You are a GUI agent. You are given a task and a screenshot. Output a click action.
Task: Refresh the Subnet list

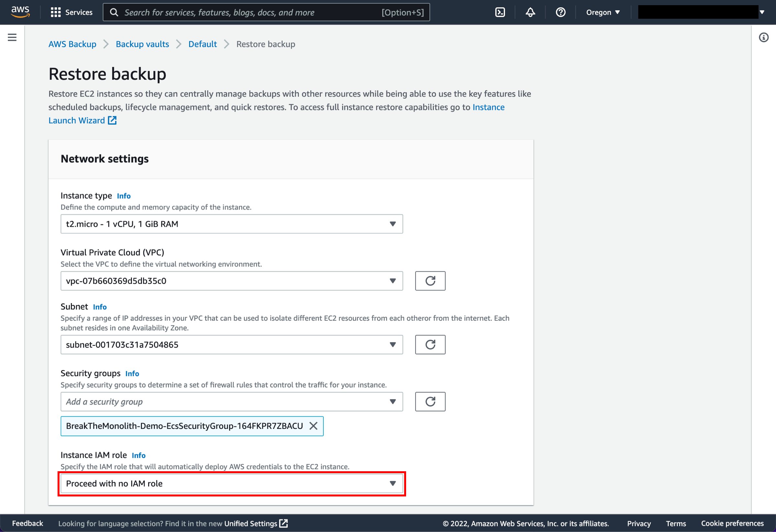(x=430, y=345)
